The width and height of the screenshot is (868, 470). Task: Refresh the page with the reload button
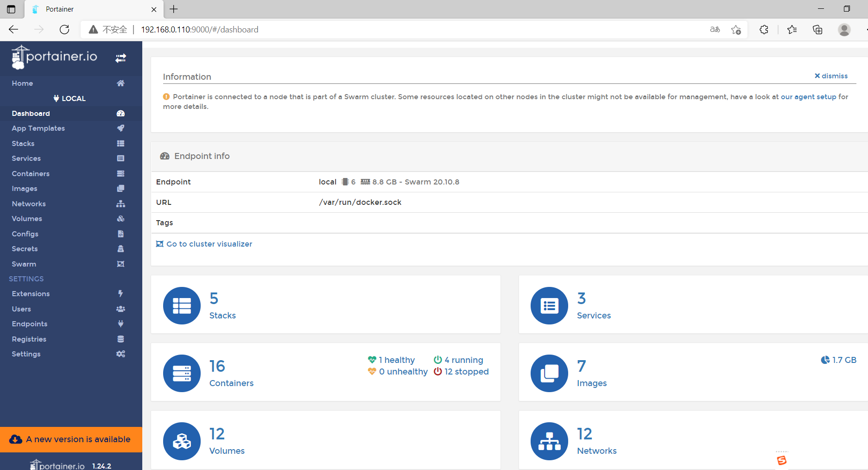pos(64,30)
